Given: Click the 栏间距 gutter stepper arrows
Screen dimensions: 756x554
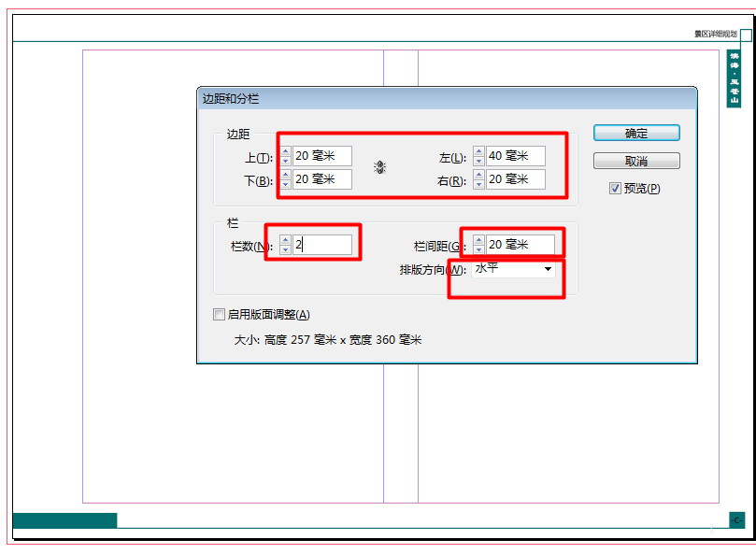Looking at the screenshot, I should pos(478,245).
